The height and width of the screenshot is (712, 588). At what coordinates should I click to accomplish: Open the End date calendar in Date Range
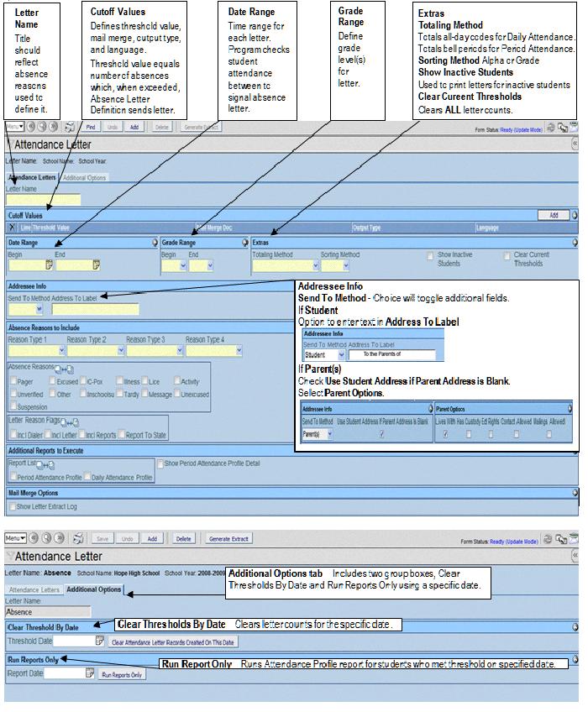point(97,265)
